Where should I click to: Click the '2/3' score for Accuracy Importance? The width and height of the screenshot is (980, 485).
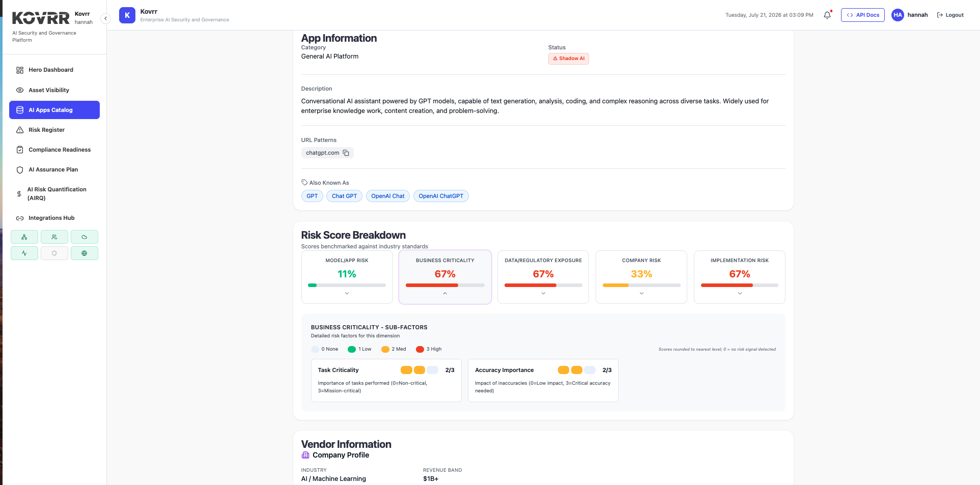(x=607, y=370)
